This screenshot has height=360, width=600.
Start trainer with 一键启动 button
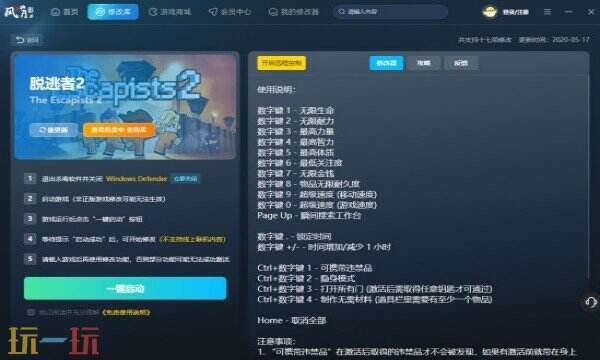tap(125, 288)
